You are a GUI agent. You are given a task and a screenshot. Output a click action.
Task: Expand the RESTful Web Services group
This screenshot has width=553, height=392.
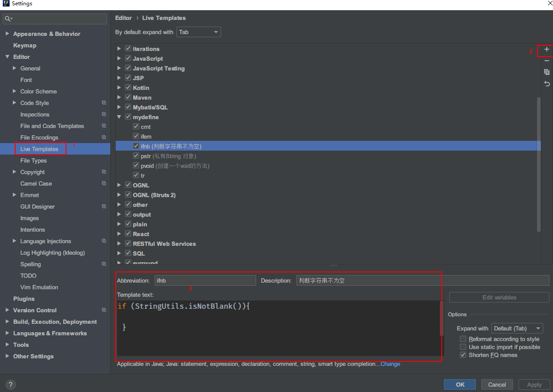click(x=119, y=244)
